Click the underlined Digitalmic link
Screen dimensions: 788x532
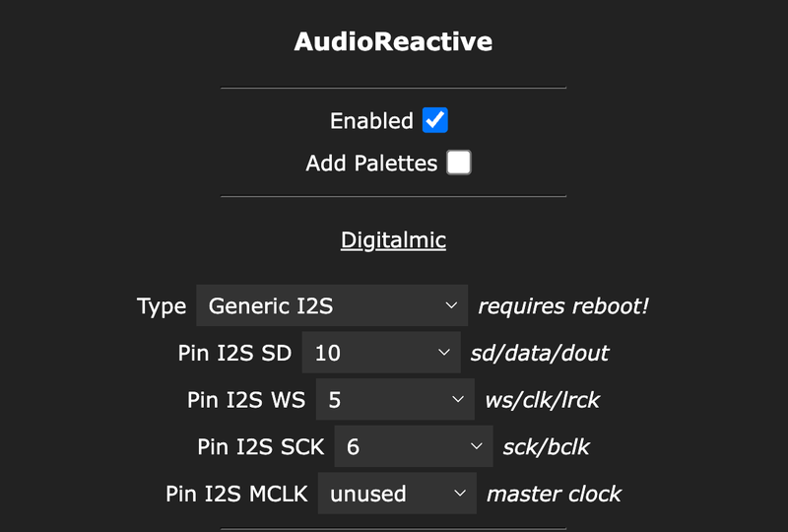tap(393, 239)
